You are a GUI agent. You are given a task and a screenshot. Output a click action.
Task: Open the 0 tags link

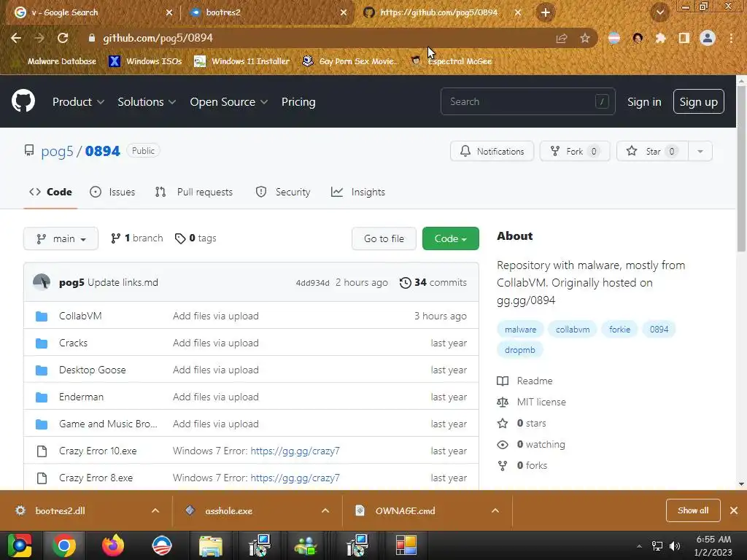(x=196, y=238)
